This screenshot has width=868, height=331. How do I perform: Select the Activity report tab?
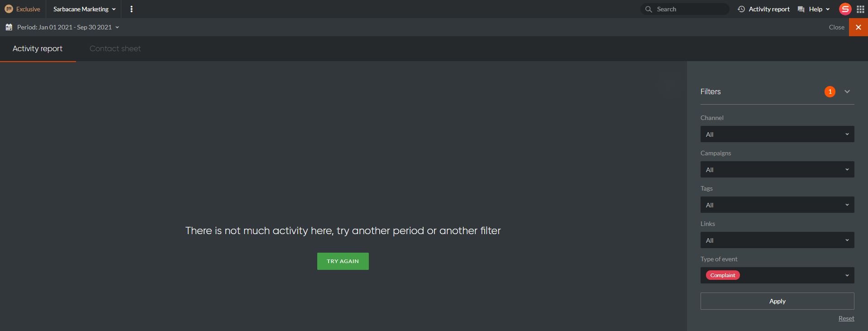coord(38,48)
